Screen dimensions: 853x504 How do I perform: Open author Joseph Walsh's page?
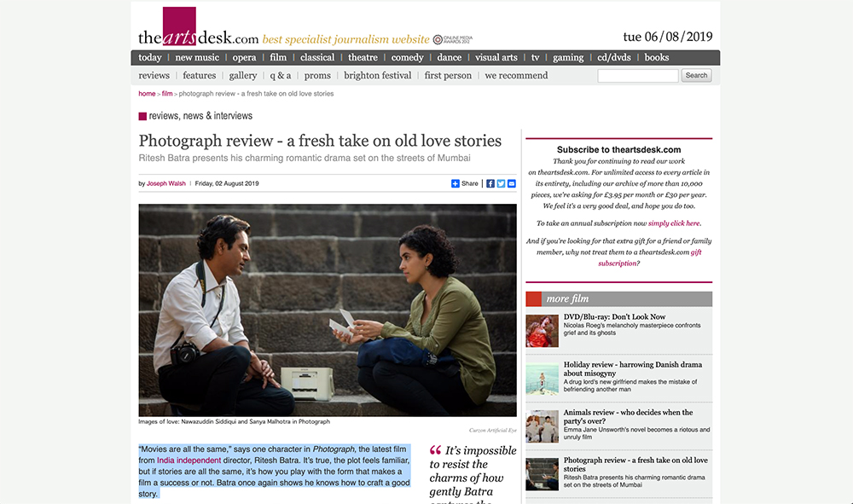click(166, 183)
